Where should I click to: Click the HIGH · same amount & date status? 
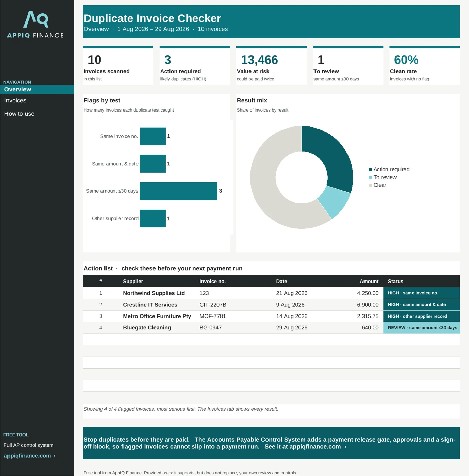(x=421, y=305)
